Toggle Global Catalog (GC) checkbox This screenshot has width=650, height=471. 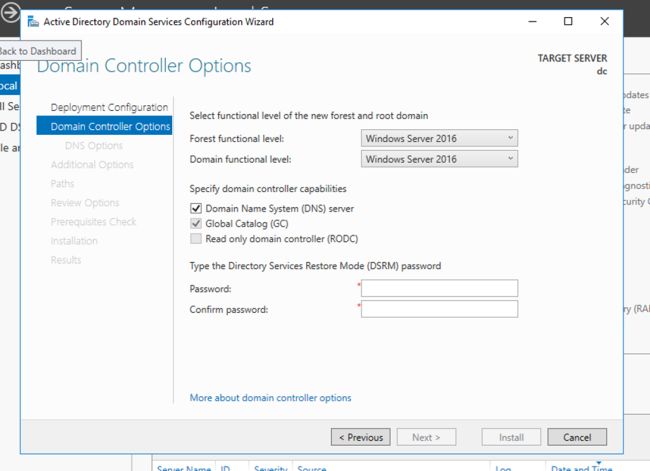196,223
